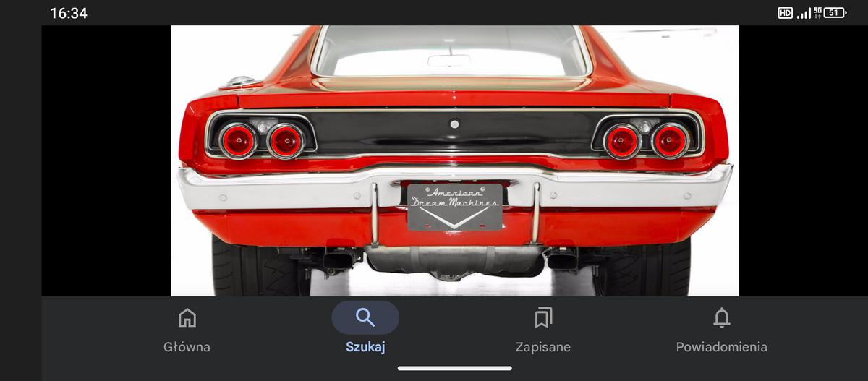Tap the 16:34 clock in status bar

click(x=69, y=13)
